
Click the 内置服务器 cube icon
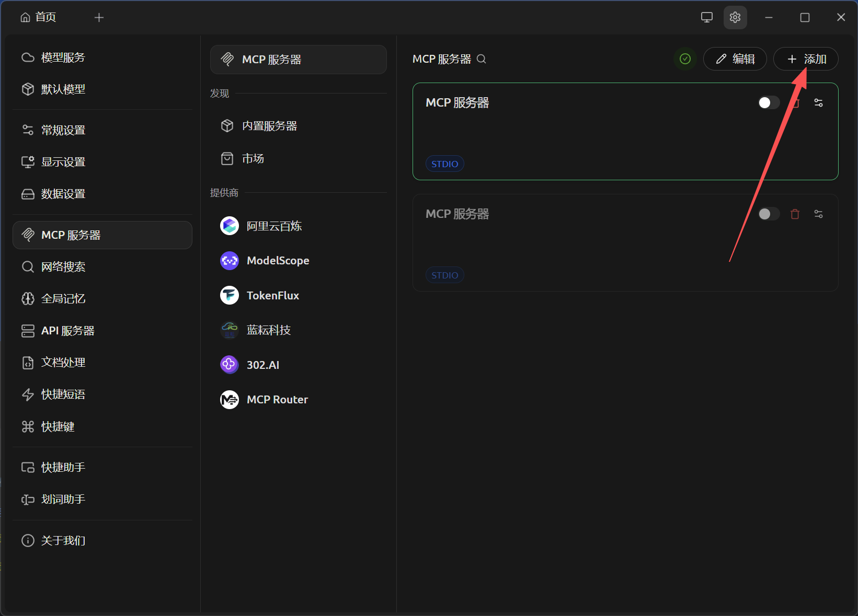pyautogui.click(x=227, y=126)
